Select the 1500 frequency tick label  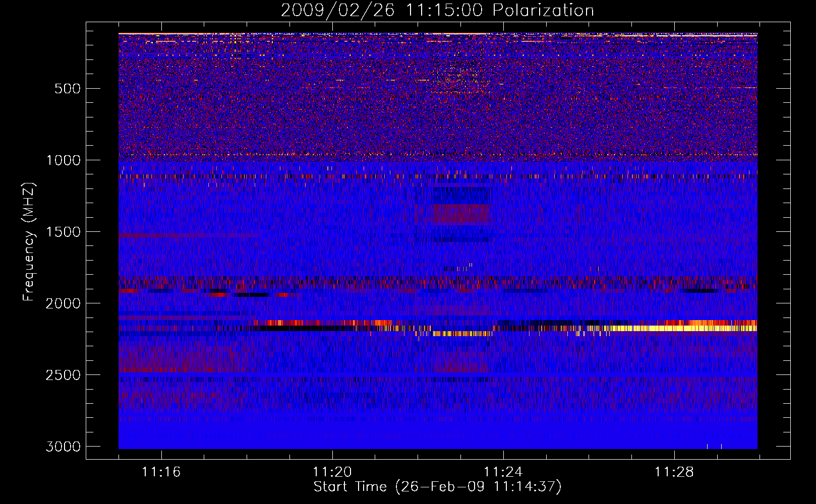(x=64, y=232)
